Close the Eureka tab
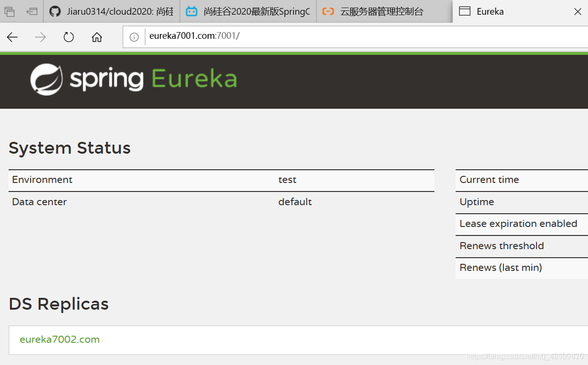588x365 pixels. [578, 11]
